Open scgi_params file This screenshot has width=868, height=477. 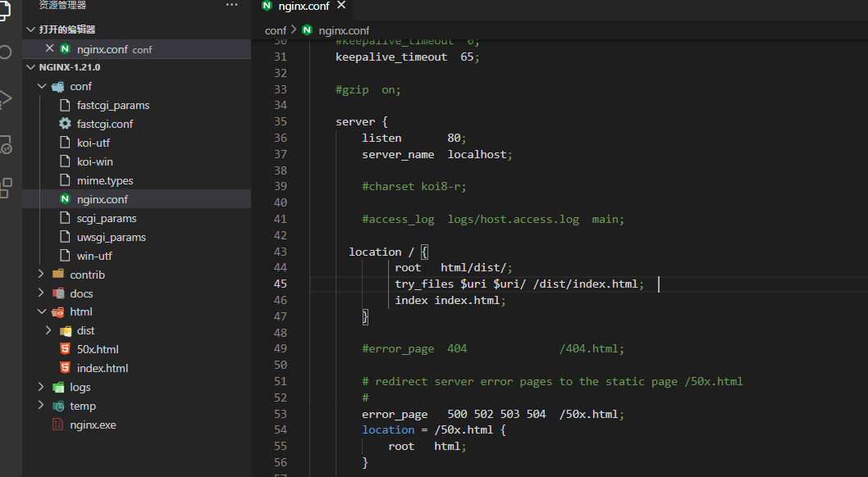(x=107, y=218)
